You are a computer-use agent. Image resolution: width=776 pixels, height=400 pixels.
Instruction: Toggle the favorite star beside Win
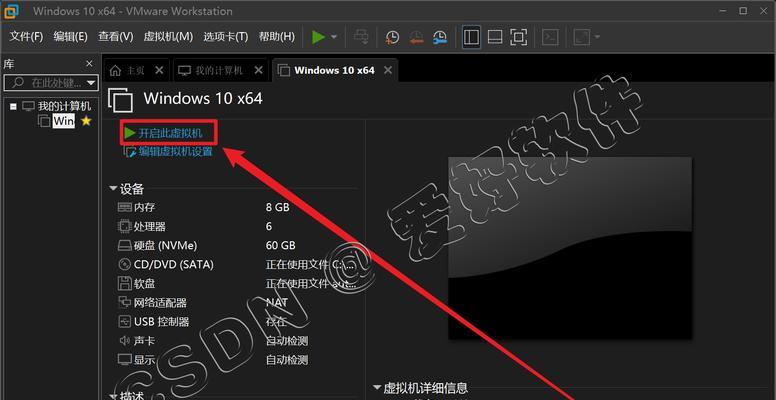click(86, 121)
